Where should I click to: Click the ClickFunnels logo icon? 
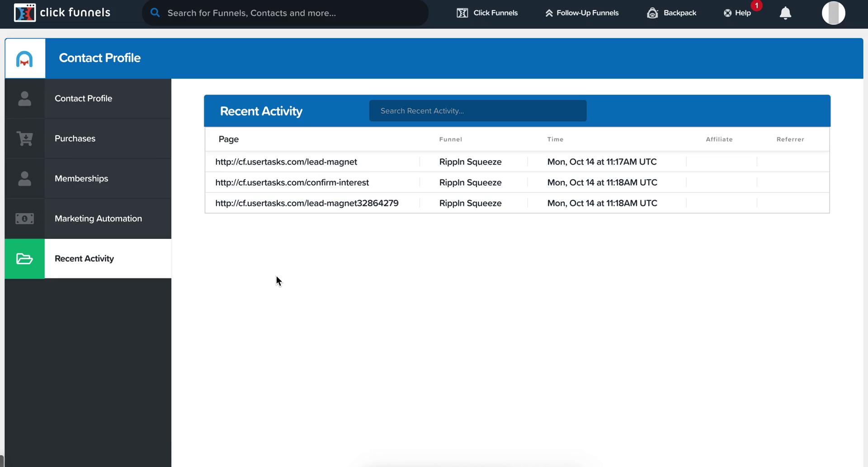point(24,13)
